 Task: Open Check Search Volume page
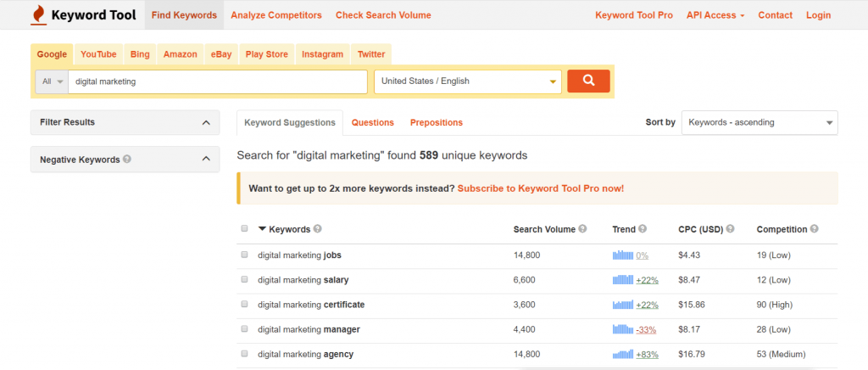383,15
